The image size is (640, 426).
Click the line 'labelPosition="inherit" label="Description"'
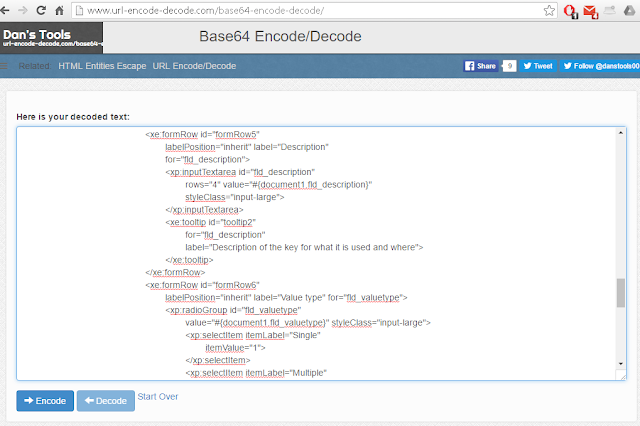247,147
